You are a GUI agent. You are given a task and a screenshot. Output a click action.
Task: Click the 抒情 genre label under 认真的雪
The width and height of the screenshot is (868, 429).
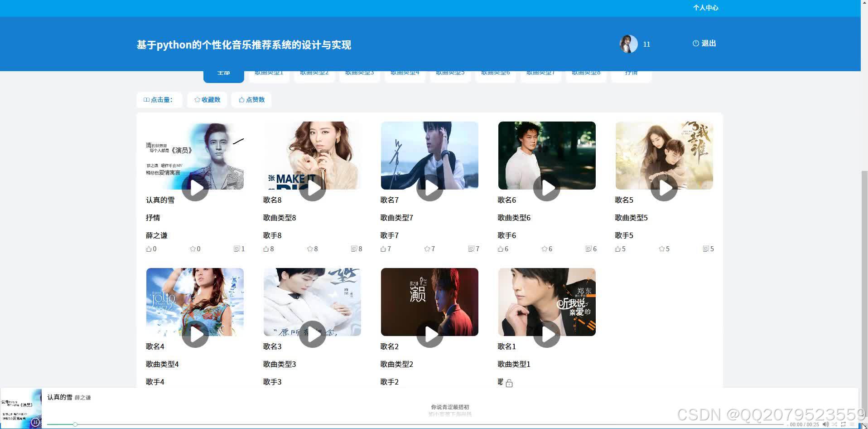click(153, 218)
